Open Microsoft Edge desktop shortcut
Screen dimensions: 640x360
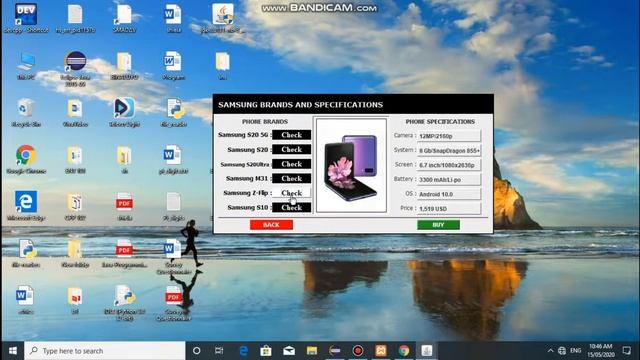click(x=26, y=206)
